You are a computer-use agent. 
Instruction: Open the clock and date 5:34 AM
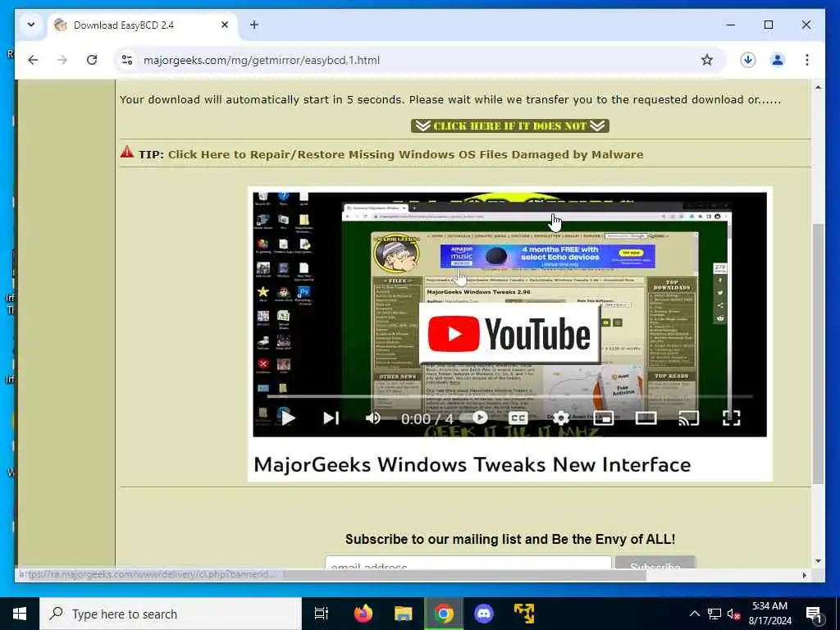pos(769,614)
